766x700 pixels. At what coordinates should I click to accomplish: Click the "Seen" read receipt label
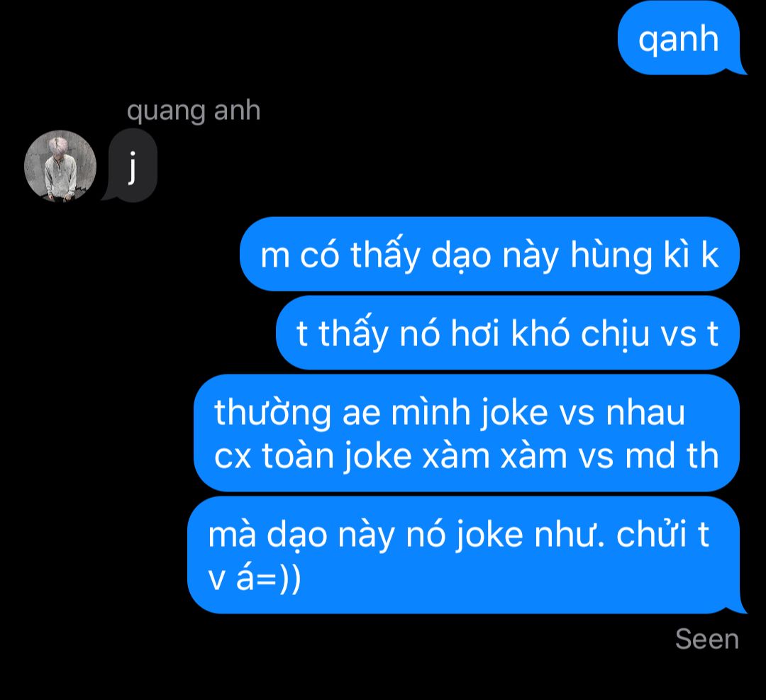(707, 639)
